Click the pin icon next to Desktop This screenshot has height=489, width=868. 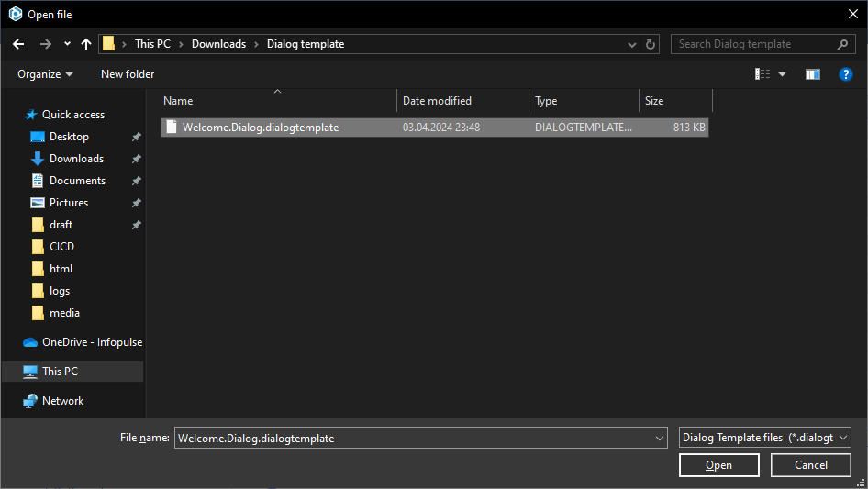[136, 137]
